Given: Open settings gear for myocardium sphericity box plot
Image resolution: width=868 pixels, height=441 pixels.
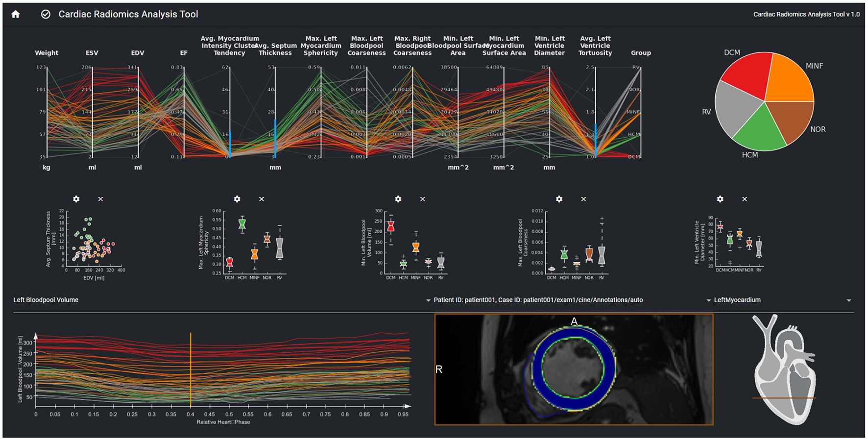Looking at the screenshot, I should [237, 199].
